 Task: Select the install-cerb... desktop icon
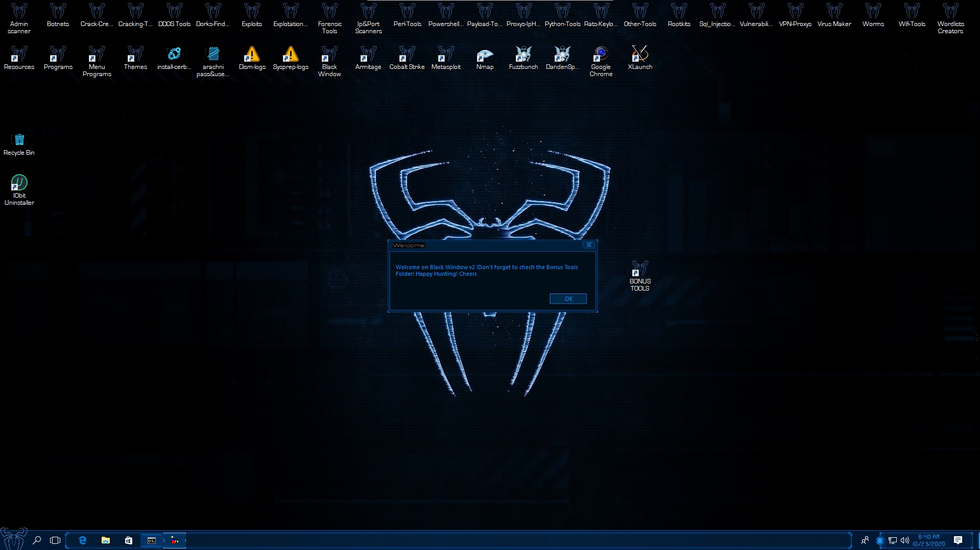coord(174,58)
